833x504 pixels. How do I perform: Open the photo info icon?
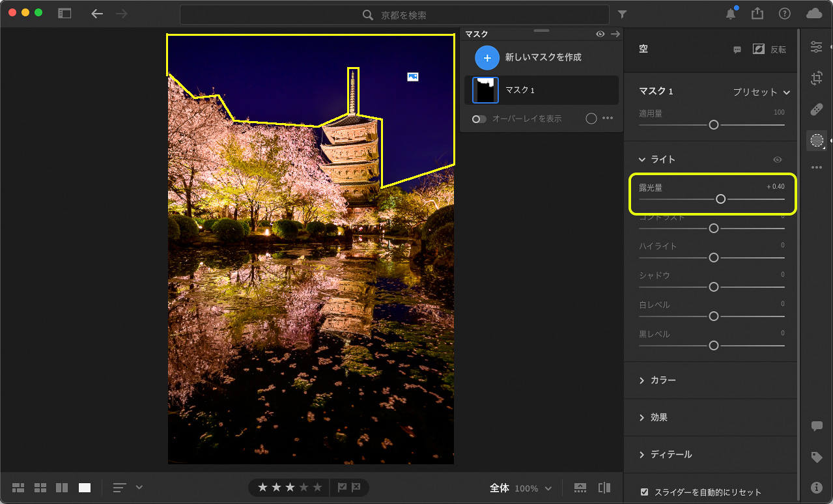[816, 487]
